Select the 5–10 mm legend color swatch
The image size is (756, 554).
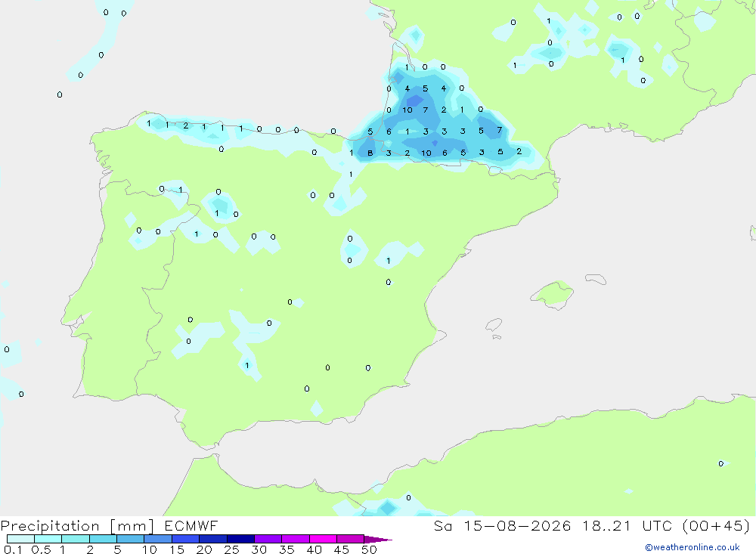(x=131, y=539)
